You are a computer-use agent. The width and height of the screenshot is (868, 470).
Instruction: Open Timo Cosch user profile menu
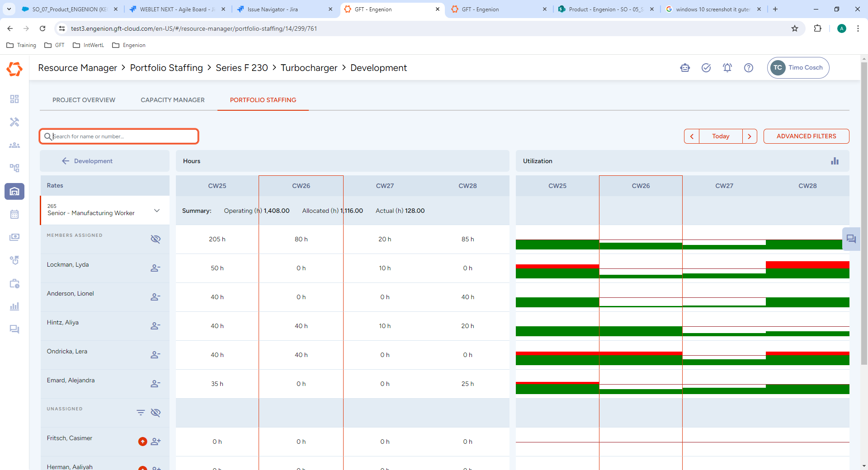[798, 68]
